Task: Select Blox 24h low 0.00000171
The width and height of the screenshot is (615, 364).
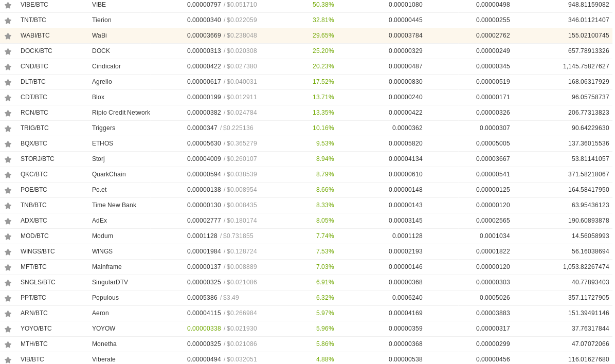Action: point(493,97)
